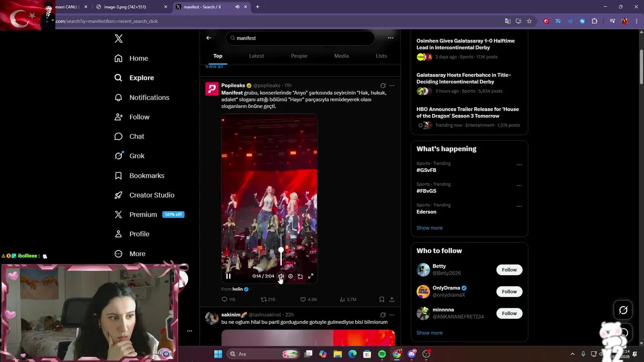The height and width of the screenshot is (362, 644).
Task: Follow minnnna account
Action: click(x=509, y=313)
